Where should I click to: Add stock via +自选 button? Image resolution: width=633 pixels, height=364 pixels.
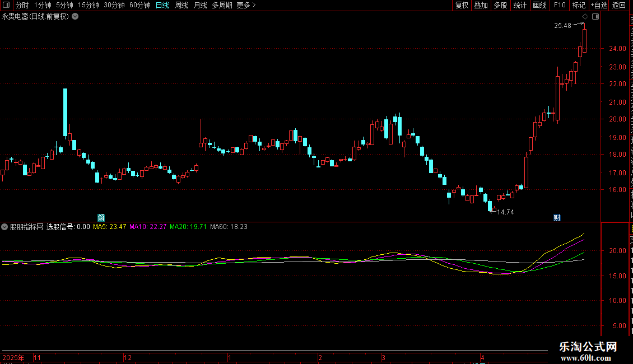point(599,5)
